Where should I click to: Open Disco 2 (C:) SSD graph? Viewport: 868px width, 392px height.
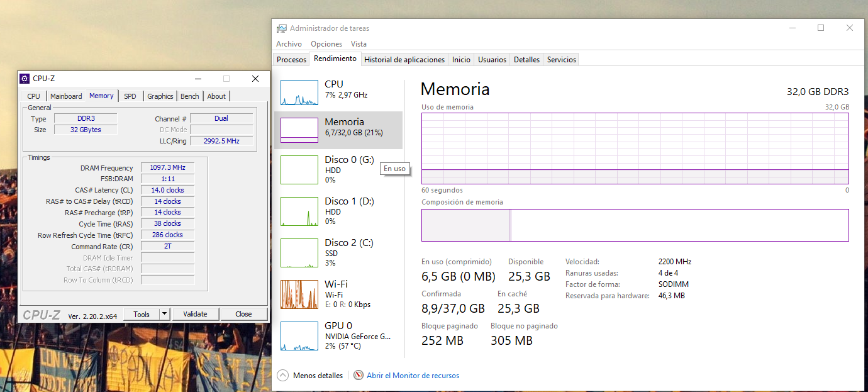(299, 253)
